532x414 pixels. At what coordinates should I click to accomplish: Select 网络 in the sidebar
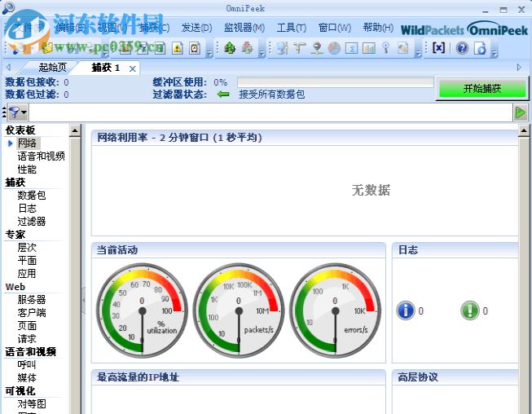(x=27, y=143)
